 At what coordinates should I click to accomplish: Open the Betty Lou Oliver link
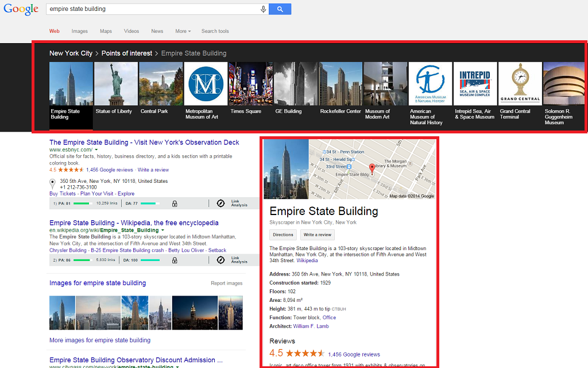point(187,251)
